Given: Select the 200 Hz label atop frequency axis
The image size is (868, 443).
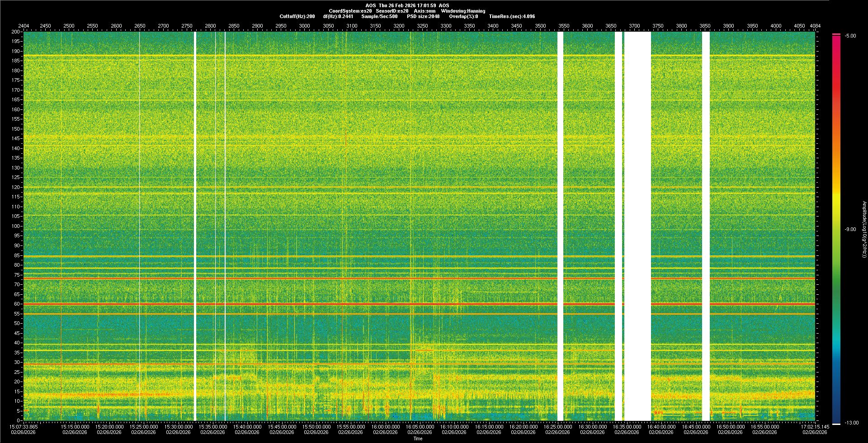Looking at the screenshot, I should (15, 32).
